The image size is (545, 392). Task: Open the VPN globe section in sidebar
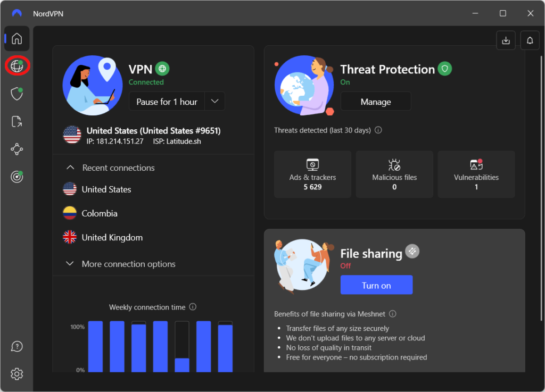pyautogui.click(x=16, y=66)
